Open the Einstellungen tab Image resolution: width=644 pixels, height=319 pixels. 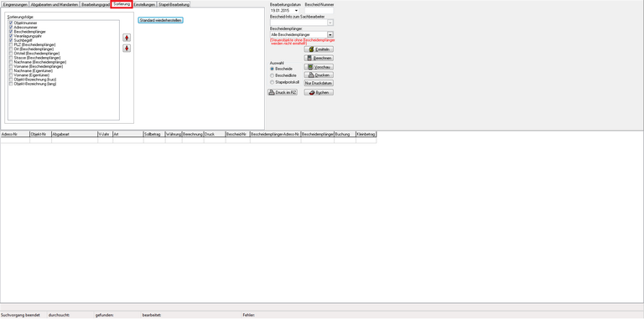coord(144,4)
